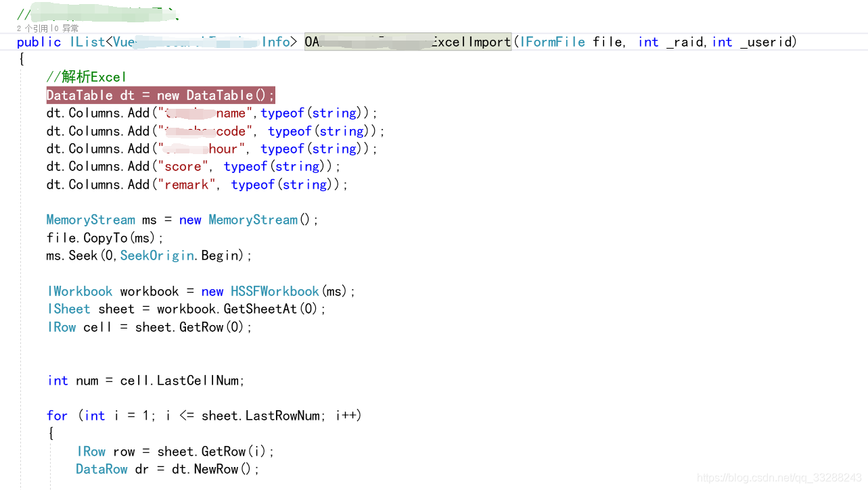
Task: Click the 'IRow cell = sheet.GetRow(0);' line
Action: point(150,327)
